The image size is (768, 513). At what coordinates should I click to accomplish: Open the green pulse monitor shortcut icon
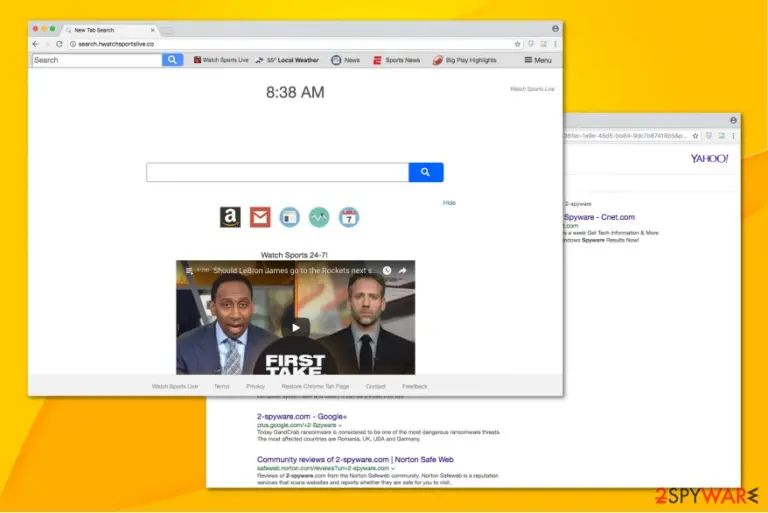319,217
